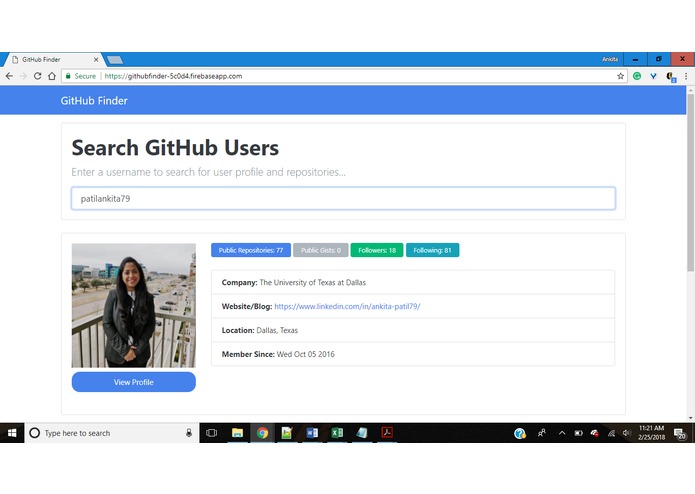The height and width of the screenshot is (494, 695).
Task: Open the blue Y extension icon
Action: 653,76
